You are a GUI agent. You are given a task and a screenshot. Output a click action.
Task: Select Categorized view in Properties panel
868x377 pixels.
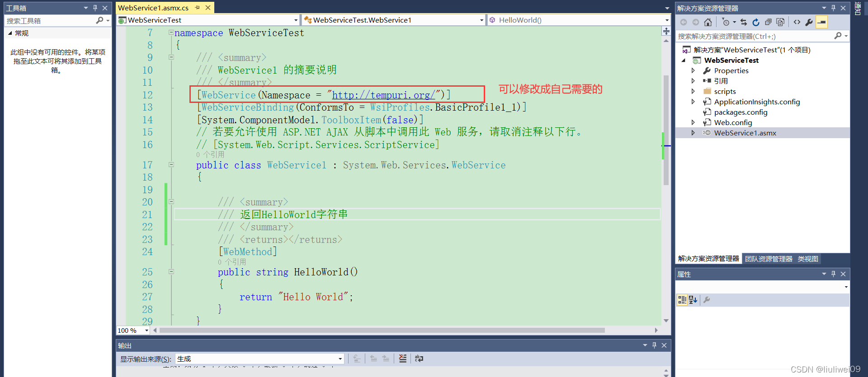[682, 300]
